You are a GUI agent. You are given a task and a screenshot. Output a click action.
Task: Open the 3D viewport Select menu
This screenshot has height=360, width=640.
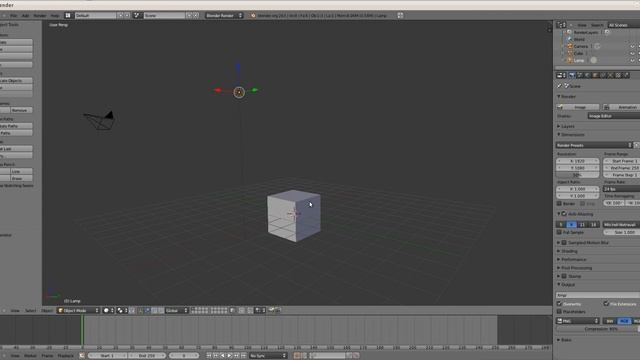[x=31, y=311]
